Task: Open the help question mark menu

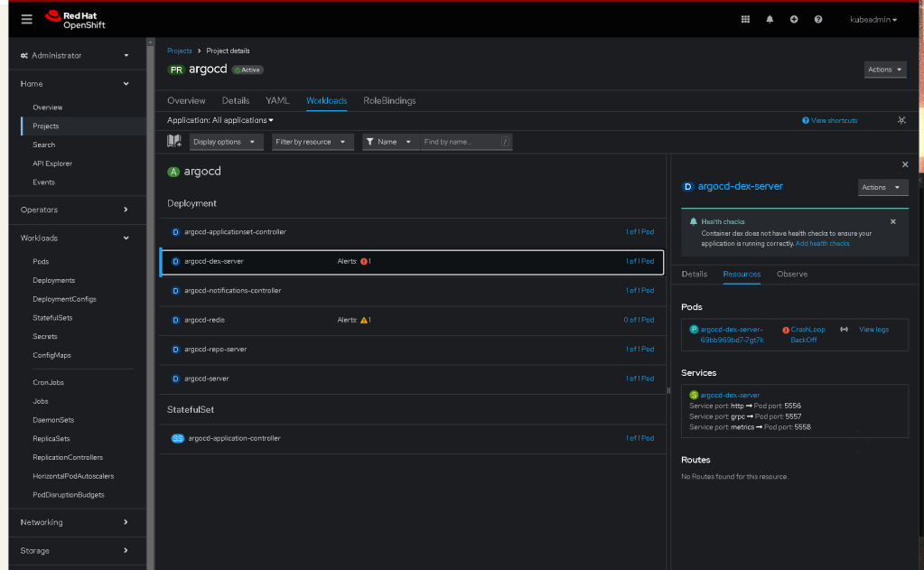Action: click(x=818, y=20)
